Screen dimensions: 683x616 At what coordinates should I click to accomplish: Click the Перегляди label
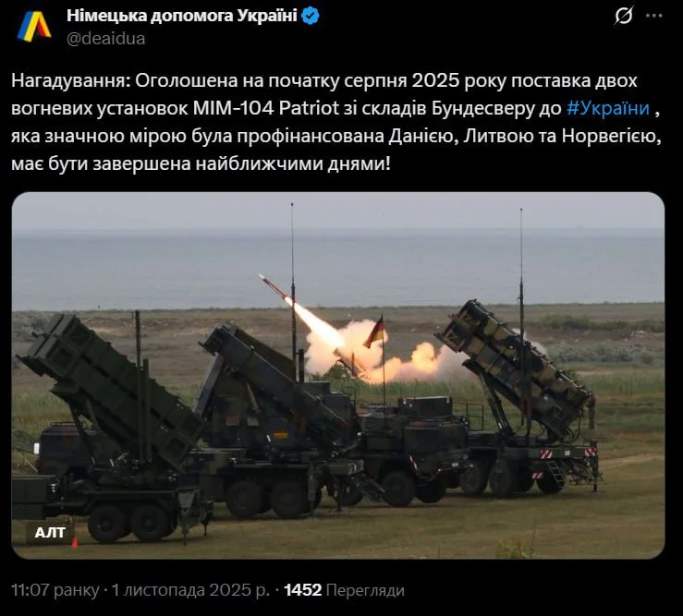pos(365,590)
